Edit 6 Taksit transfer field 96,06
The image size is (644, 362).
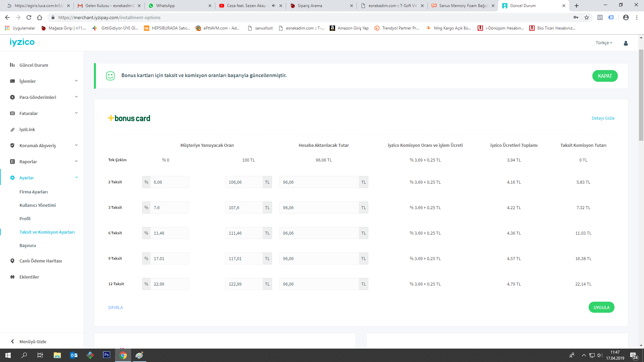tap(319, 233)
